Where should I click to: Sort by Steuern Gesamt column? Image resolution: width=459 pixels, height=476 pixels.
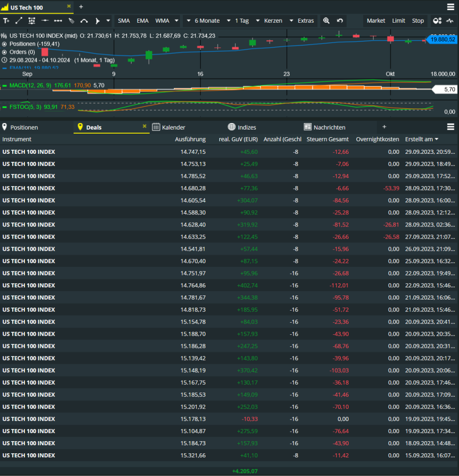point(327,139)
